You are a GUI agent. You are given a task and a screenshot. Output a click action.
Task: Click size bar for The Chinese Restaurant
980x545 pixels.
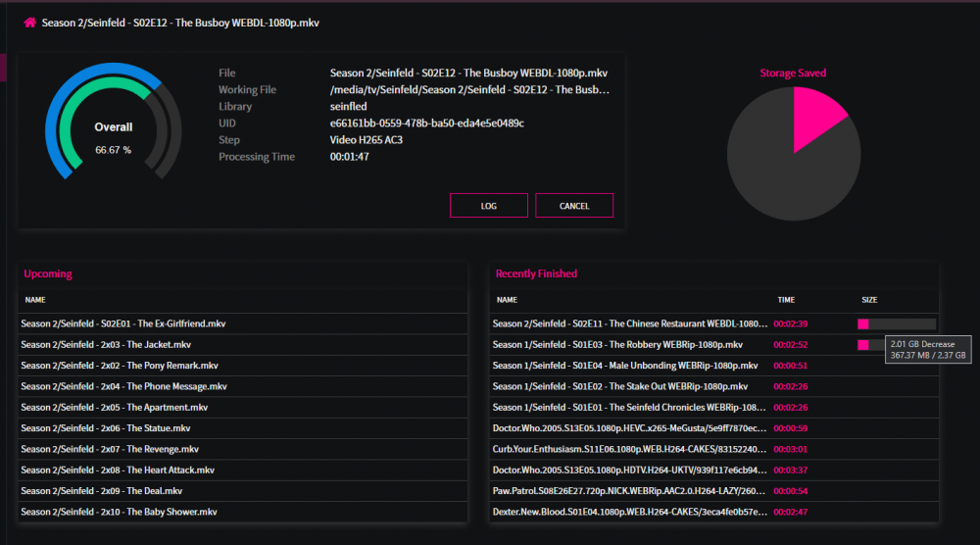pyautogui.click(x=897, y=323)
